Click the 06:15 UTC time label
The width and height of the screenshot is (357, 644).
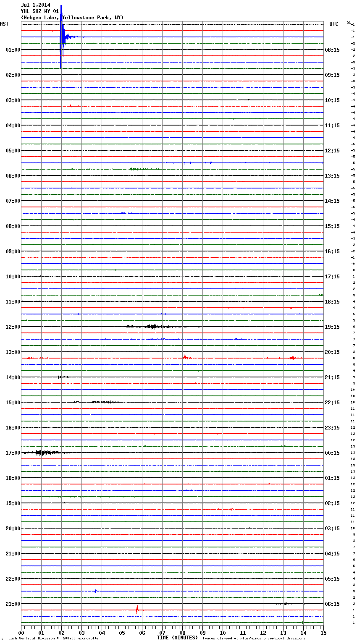332,604
